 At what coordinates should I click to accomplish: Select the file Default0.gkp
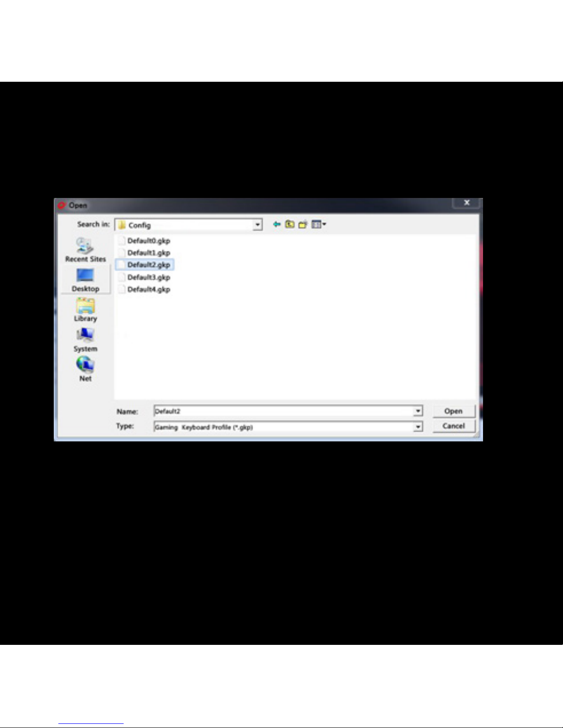pos(148,240)
